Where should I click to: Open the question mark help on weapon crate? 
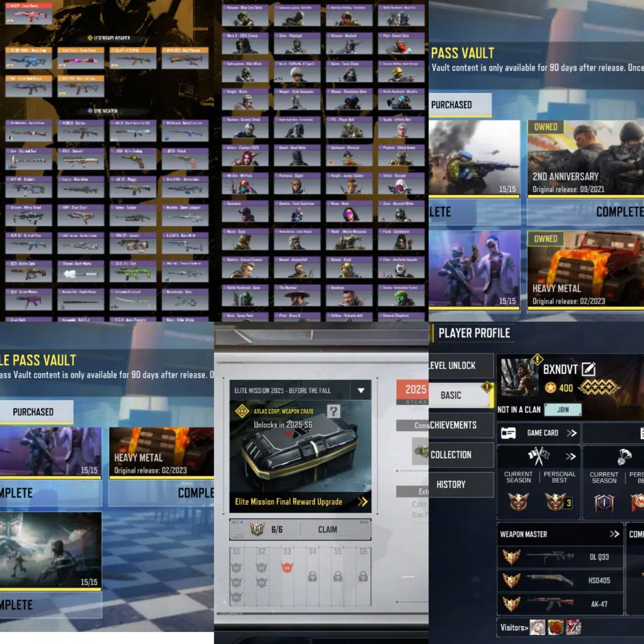pos(333,411)
